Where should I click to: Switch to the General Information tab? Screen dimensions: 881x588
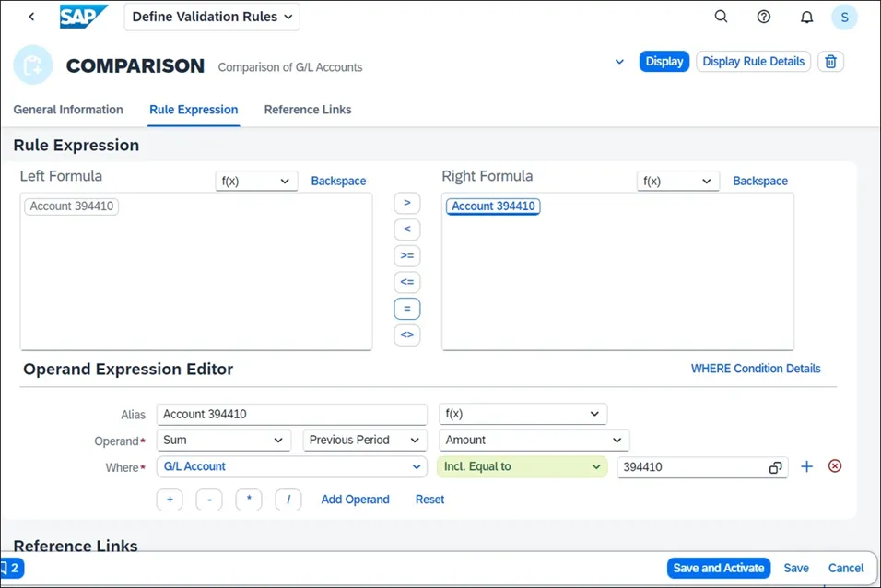pyautogui.click(x=68, y=110)
